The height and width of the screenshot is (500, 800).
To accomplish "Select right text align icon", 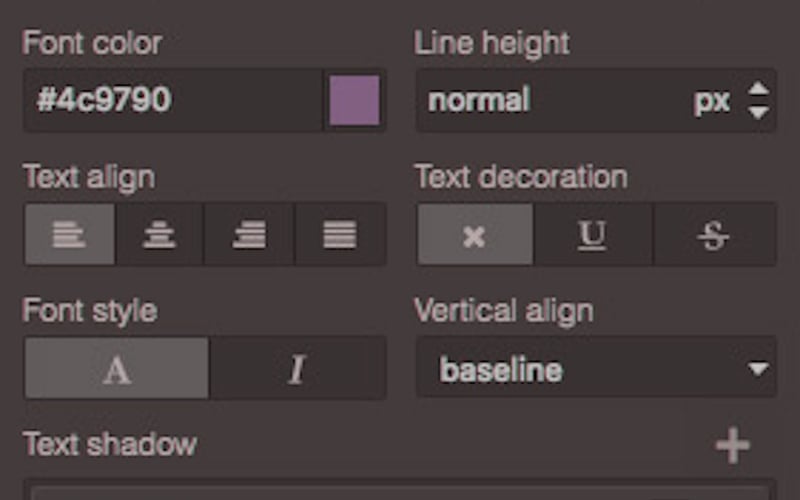I will tap(249, 235).
